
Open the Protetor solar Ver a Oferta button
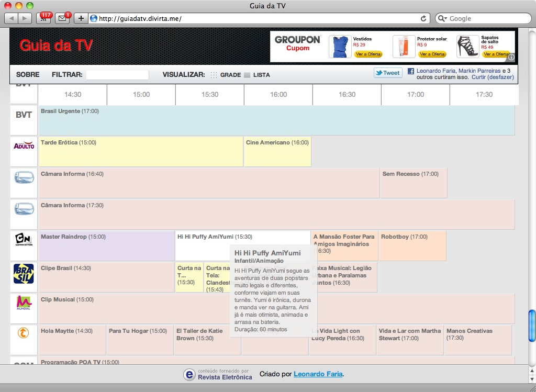tap(432, 54)
